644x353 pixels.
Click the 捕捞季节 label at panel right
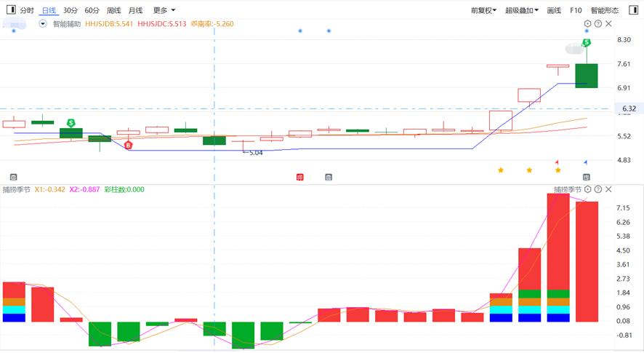click(568, 190)
